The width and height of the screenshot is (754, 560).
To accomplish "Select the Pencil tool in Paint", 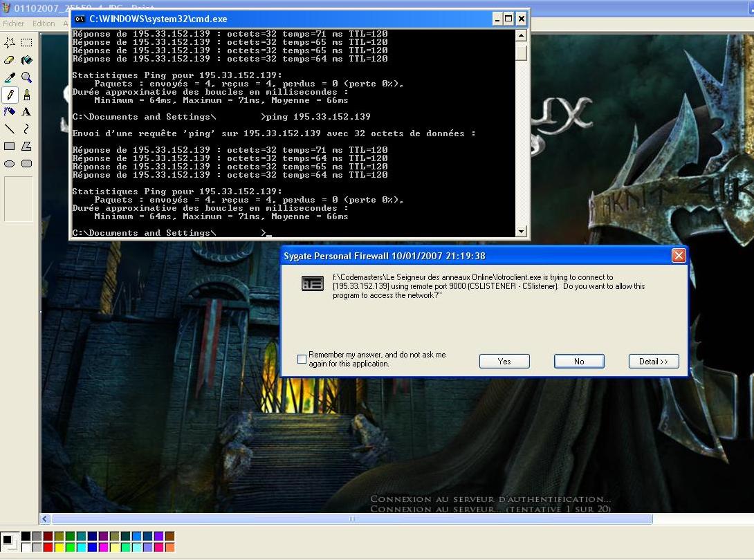I will (x=10, y=95).
